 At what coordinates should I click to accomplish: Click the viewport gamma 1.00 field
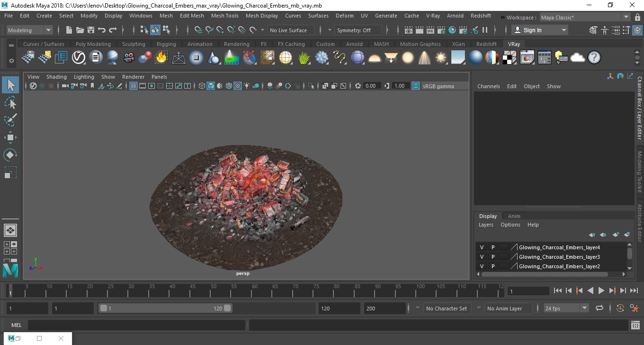pos(400,86)
